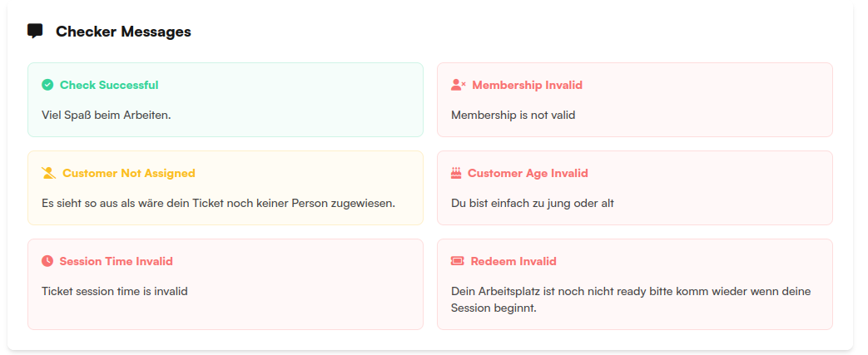Click the Redeem Invalid ticket icon
868x355 pixels.
pyautogui.click(x=457, y=261)
